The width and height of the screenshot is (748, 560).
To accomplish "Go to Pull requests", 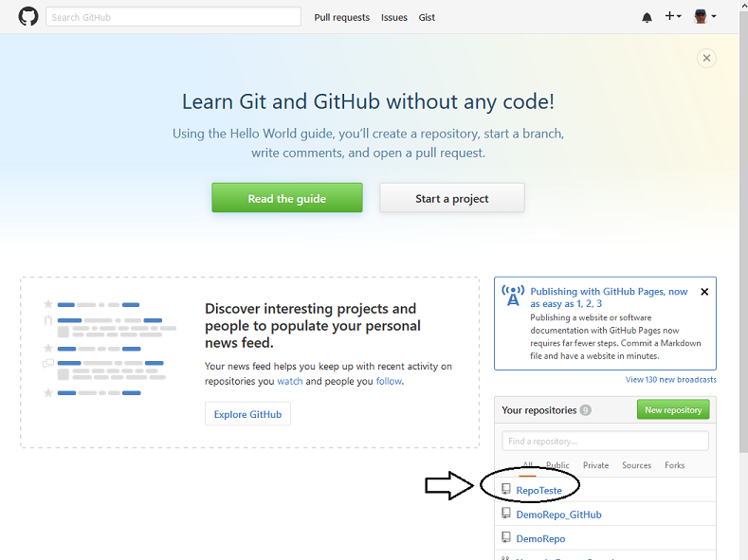I will click(341, 18).
